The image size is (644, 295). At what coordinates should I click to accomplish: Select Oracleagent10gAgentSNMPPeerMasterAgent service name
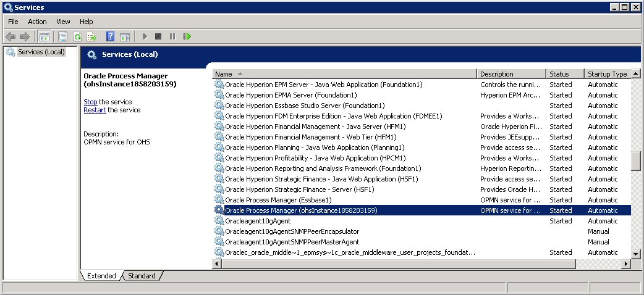(x=292, y=242)
